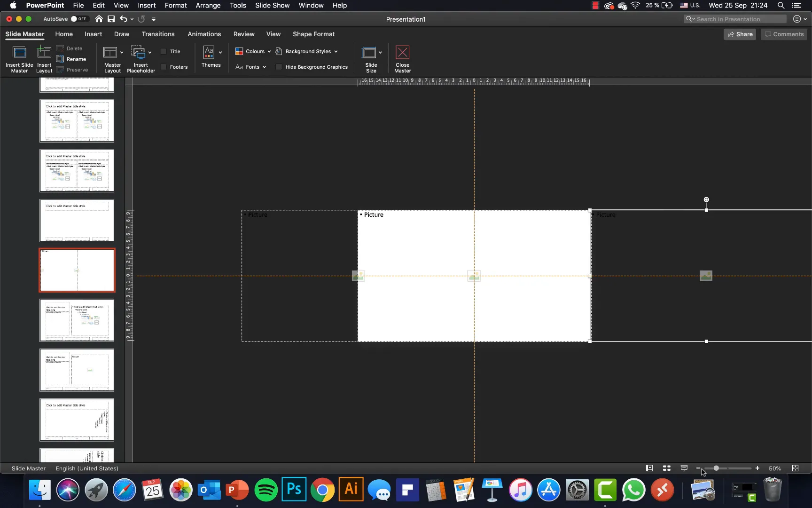This screenshot has width=812, height=508.
Task: Open Background Styles dropdown
Action: click(306, 51)
